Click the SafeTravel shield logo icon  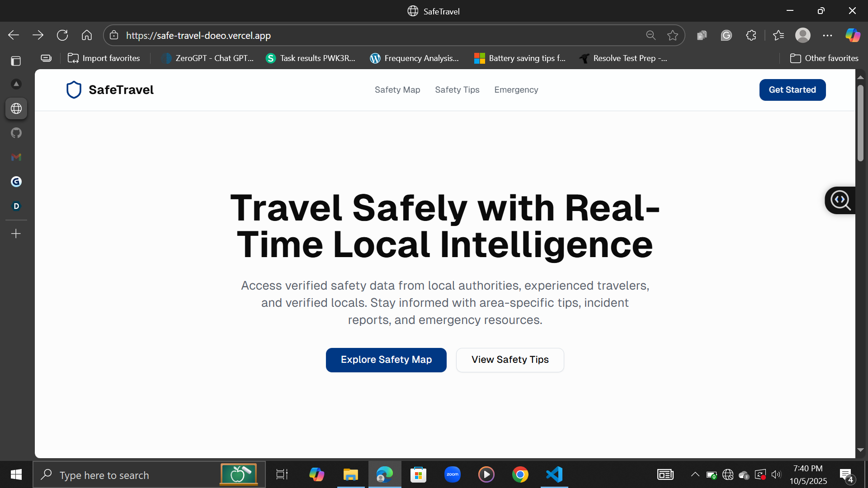click(x=74, y=90)
